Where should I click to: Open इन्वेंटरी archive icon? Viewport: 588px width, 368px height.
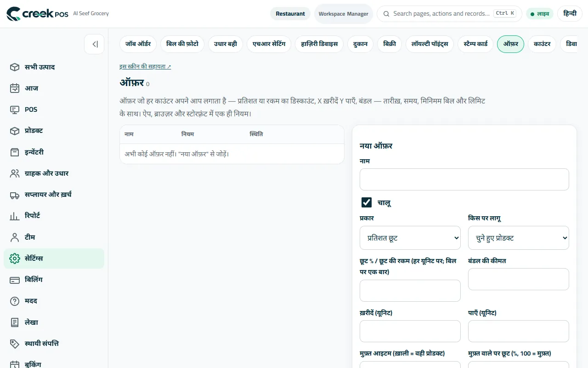[15, 152]
